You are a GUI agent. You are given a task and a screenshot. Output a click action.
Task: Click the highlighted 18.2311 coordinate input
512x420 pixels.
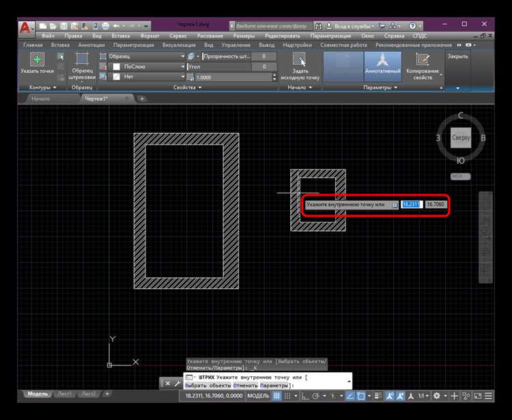(x=412, y=204)
